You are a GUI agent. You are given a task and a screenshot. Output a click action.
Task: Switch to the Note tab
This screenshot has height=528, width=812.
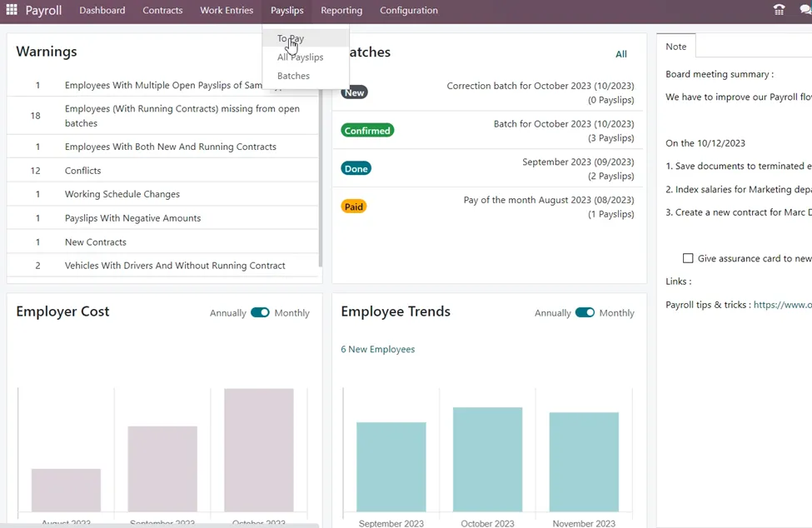pos(675,47)
